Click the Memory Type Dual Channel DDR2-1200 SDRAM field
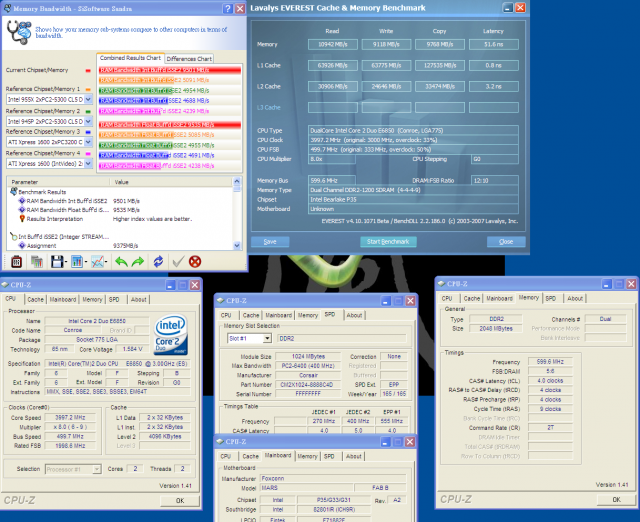Screen dimensions: 640x522 [x=413, y=190]
